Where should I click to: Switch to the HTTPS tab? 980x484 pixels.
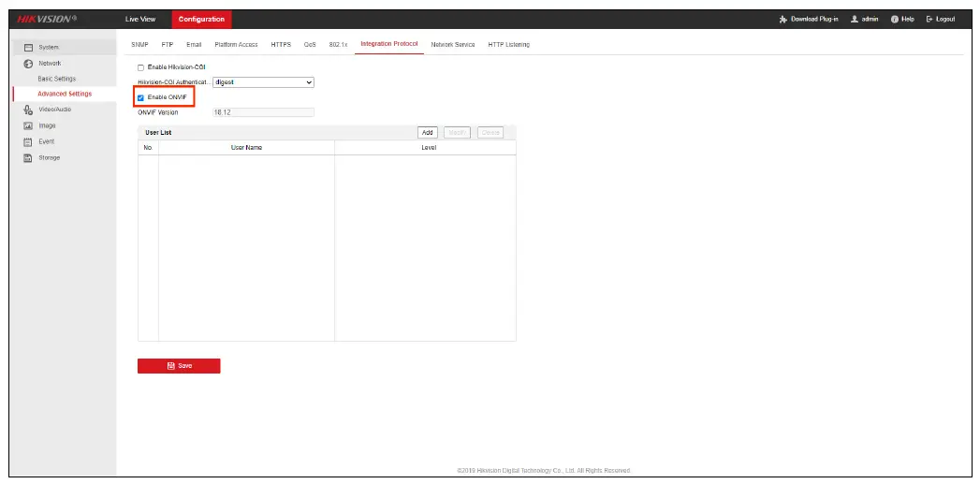(x=281, y=45)
